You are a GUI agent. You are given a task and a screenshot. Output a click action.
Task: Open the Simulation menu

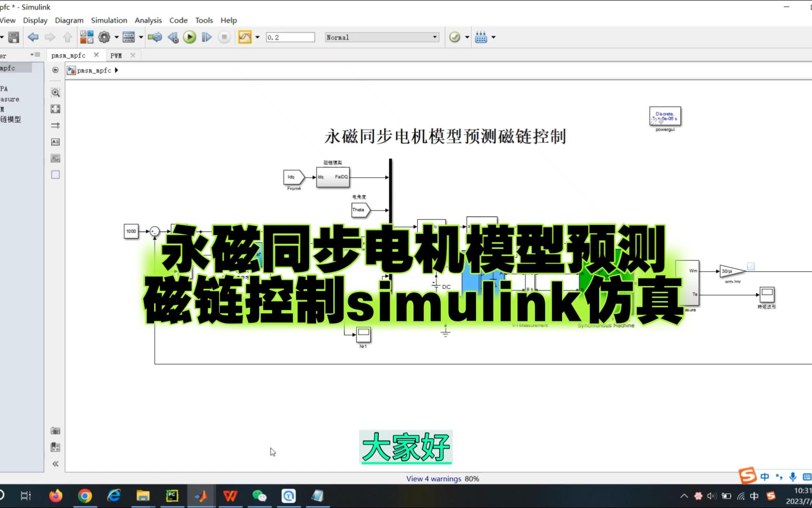click(109, 20)
